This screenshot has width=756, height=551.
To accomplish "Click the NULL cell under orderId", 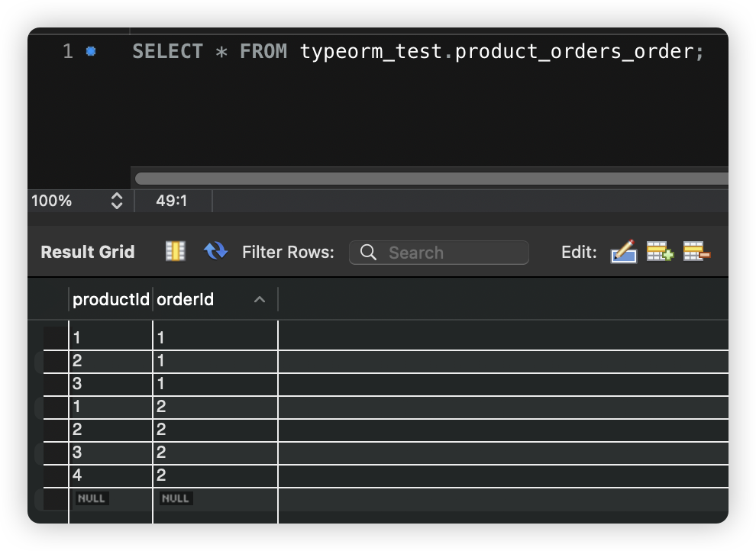I will [176, 498].
